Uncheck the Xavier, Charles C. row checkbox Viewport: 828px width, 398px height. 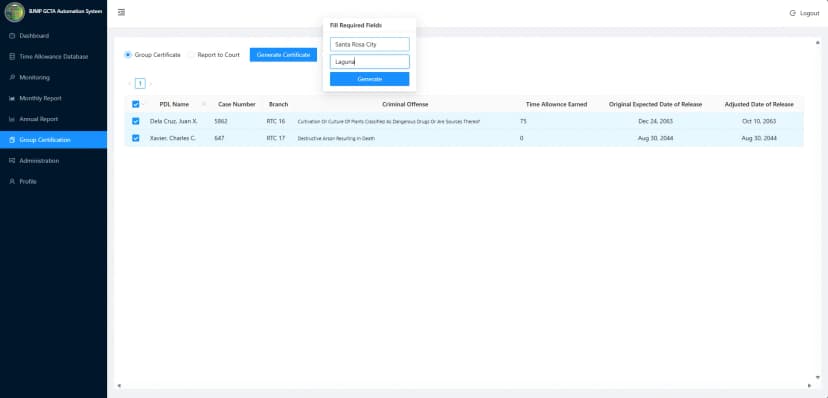[x=136, y=138]
